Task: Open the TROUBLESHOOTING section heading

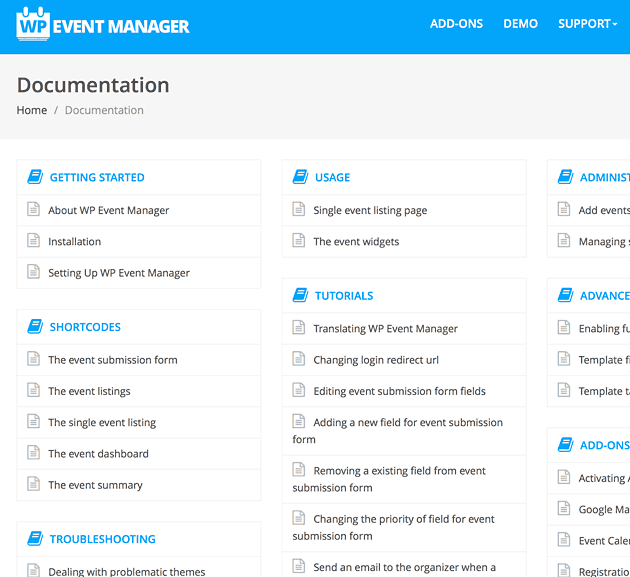Action: coord(102,539)
